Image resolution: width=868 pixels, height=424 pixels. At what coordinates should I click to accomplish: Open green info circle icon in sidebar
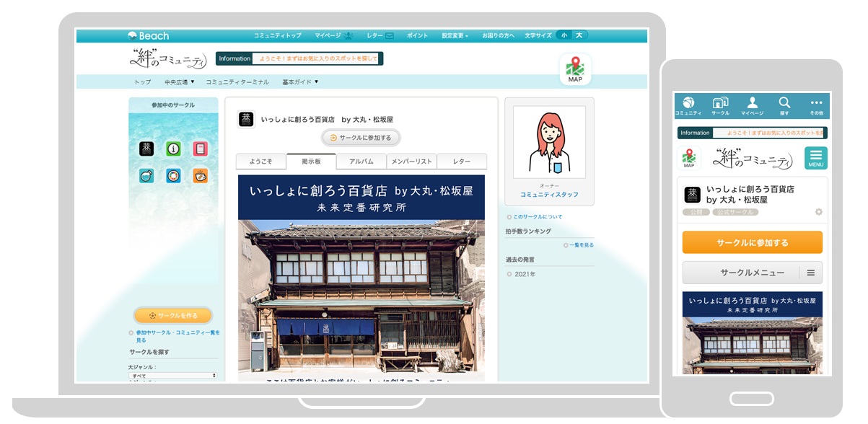click(173, 149)
